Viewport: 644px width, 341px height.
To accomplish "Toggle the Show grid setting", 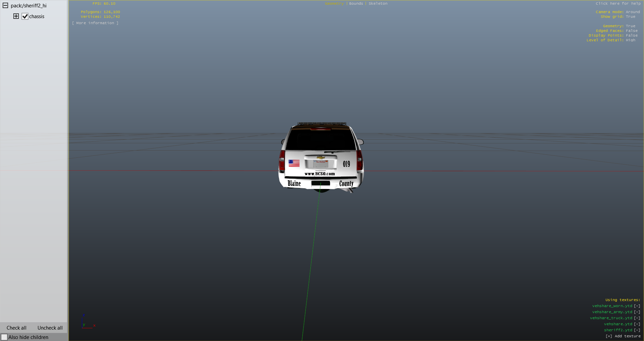I will (x=630, y=17).
